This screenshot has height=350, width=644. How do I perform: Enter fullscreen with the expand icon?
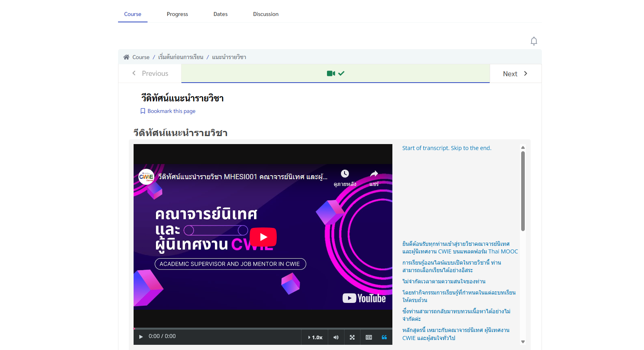(352, 337)
